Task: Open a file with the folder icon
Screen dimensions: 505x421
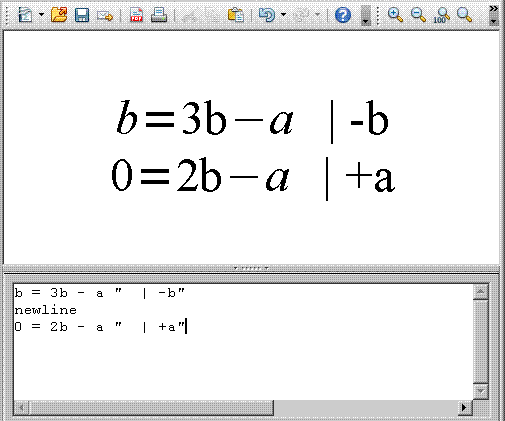Action: coord(59,15)
